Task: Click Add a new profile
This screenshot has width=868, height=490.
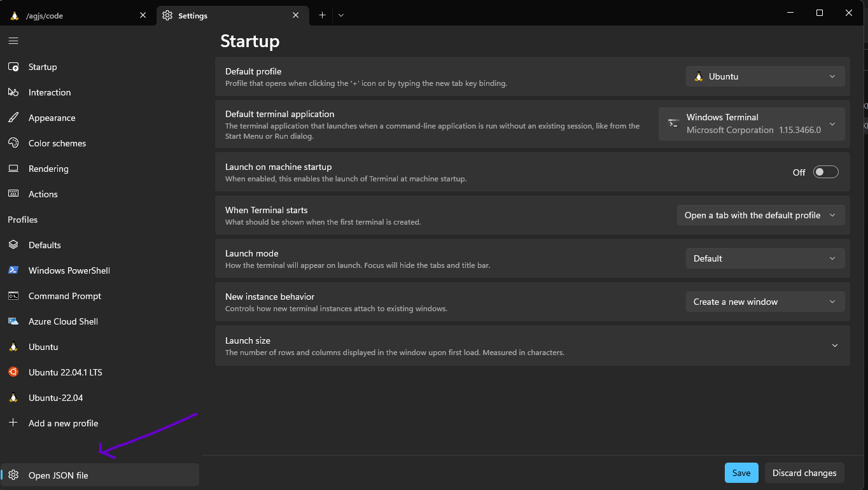Action: (x=100, y=423)
